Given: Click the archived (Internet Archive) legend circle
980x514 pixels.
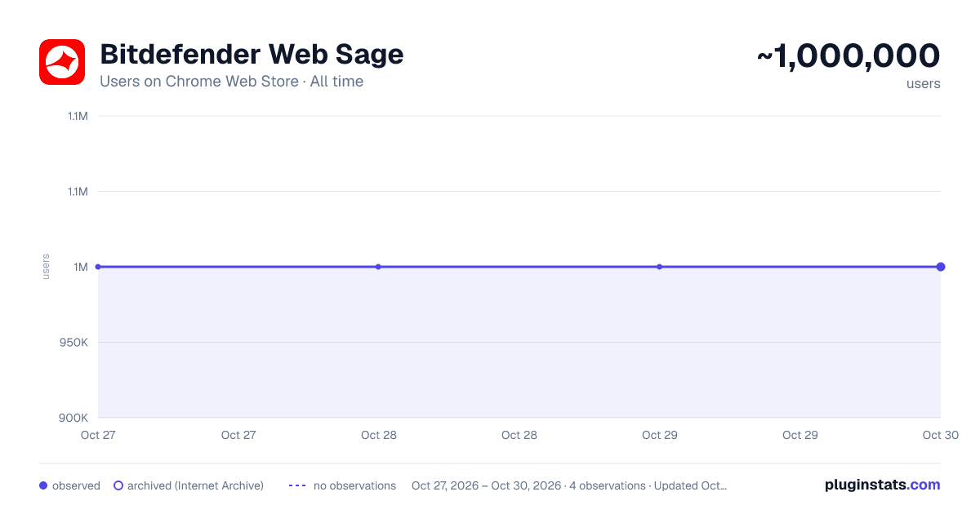Looking at the screenshot, I should [x=118, y=485].
